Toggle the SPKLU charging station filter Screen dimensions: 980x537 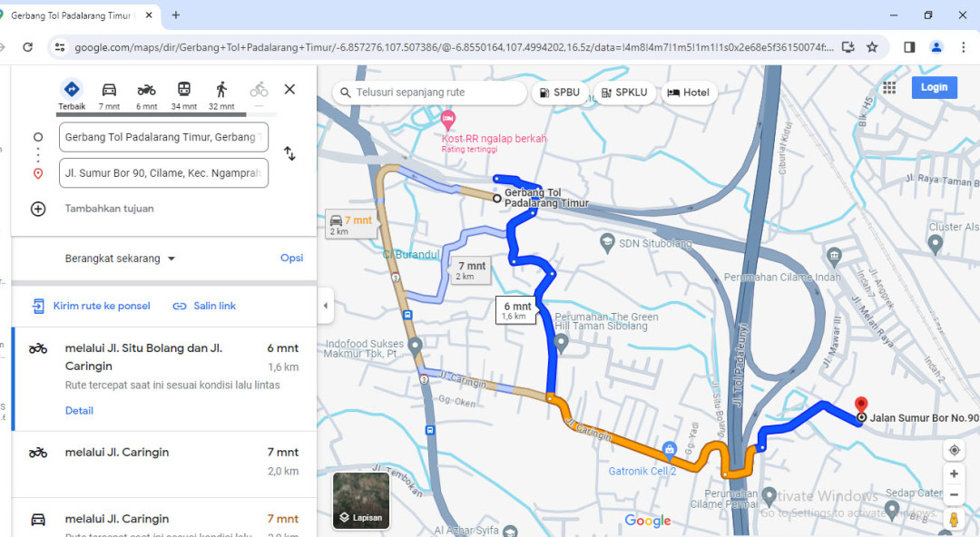pyautogui.click(x=623, y=93)
